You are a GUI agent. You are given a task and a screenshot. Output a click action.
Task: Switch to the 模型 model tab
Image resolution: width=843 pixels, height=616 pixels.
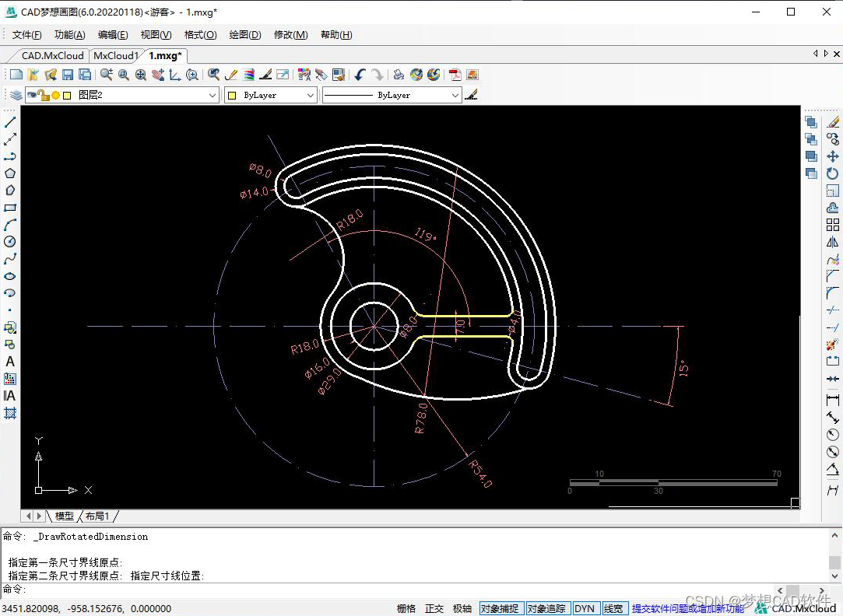[65, 516]
